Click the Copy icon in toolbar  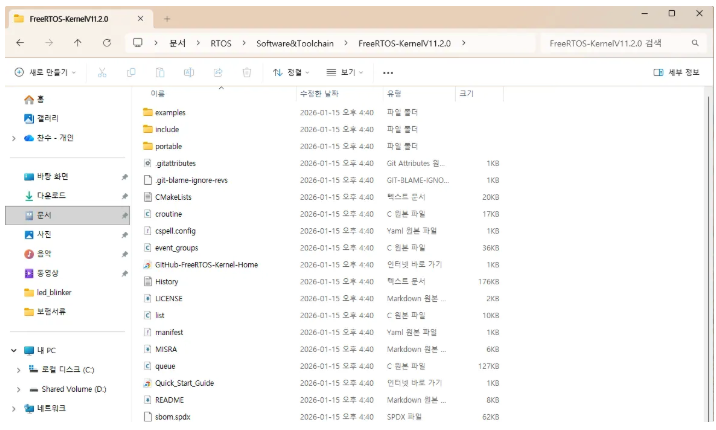pyautogui.click(x=131, y=73)
